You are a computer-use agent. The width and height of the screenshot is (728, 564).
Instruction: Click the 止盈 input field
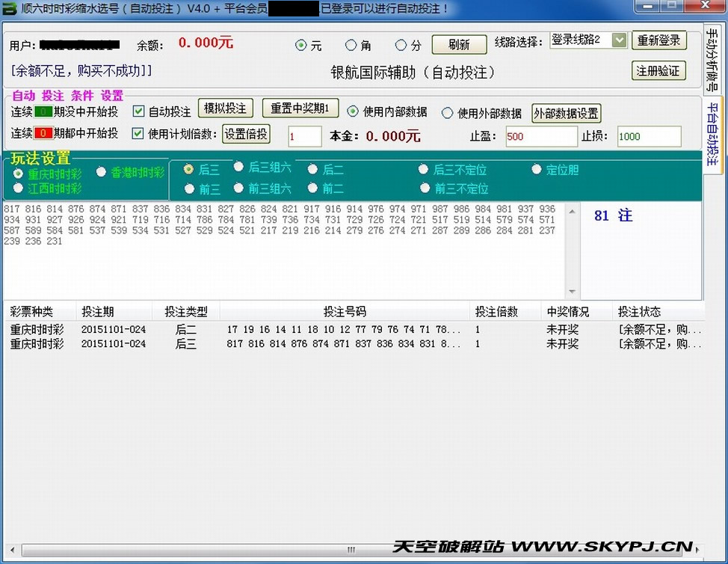(x=540, y=137)
